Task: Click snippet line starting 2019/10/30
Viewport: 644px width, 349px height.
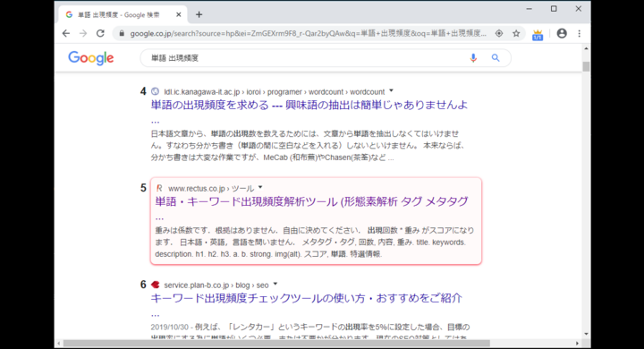Action: 310,328
